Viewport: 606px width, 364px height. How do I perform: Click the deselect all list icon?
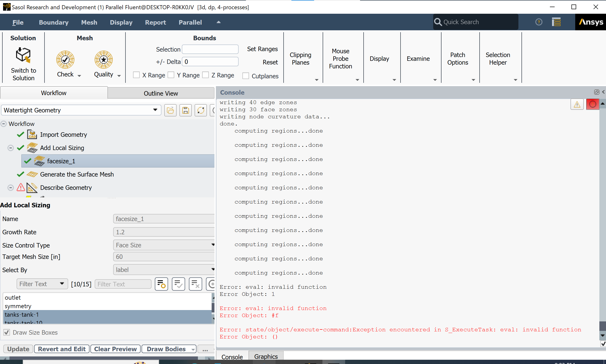[195, 284]
